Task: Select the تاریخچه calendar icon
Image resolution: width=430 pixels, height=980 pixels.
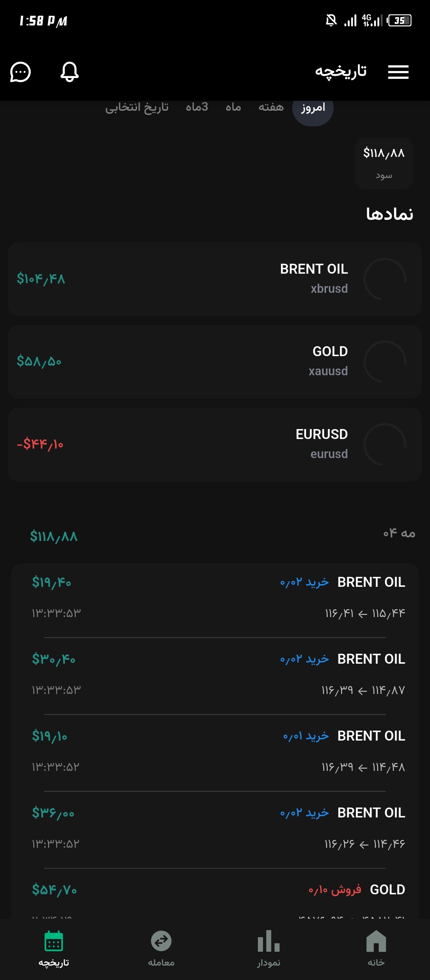Action: [x=54, y=941]
